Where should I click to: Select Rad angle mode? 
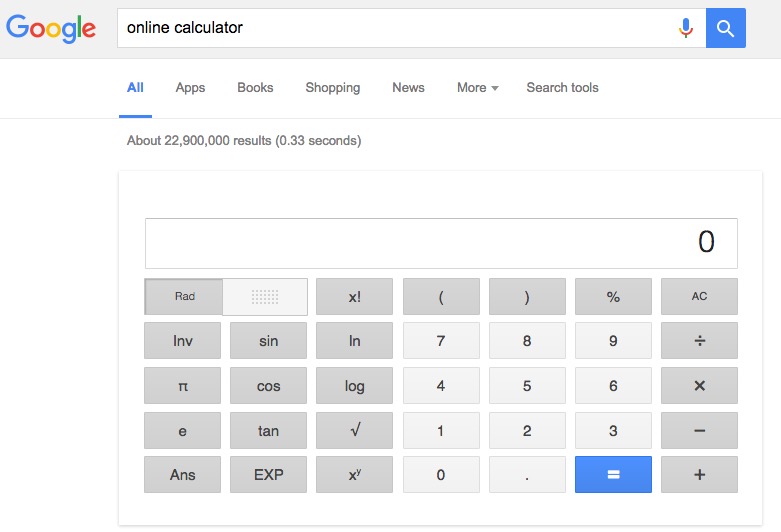pyautogui.click(x=185, y=297)
